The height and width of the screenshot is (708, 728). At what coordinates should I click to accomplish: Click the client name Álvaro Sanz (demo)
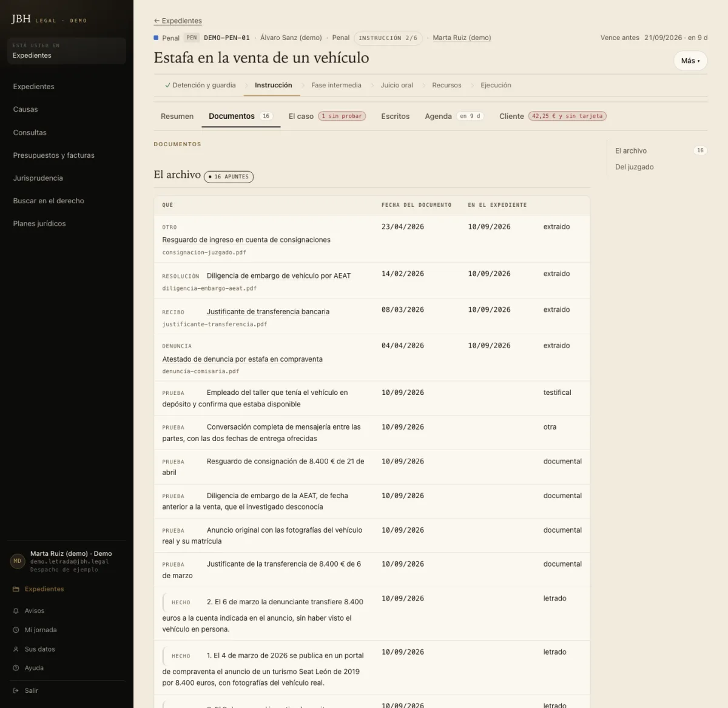coord(291,38)
